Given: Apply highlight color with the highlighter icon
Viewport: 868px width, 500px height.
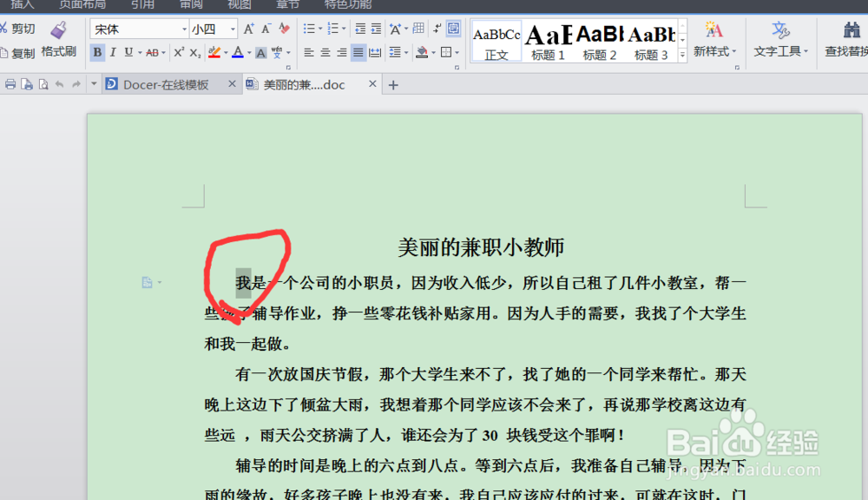Looking at the screenshot, I should click(216, 53).
